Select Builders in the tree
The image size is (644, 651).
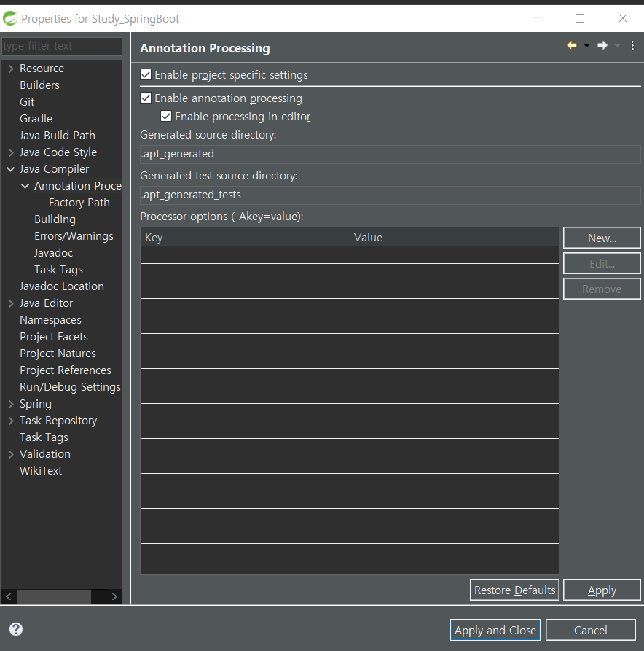tap(39, 85)
